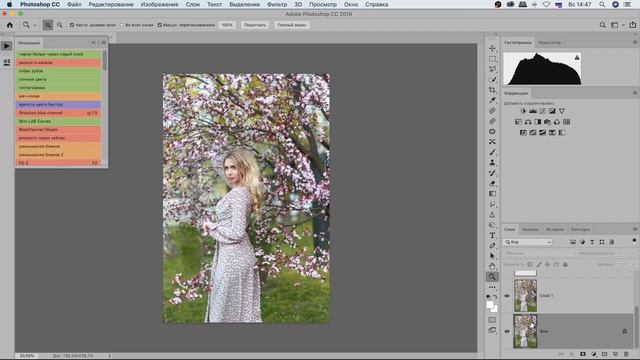Viewport: 640px width, 360px height.
Task: Select the Pen tool
Action: point(492,246)
